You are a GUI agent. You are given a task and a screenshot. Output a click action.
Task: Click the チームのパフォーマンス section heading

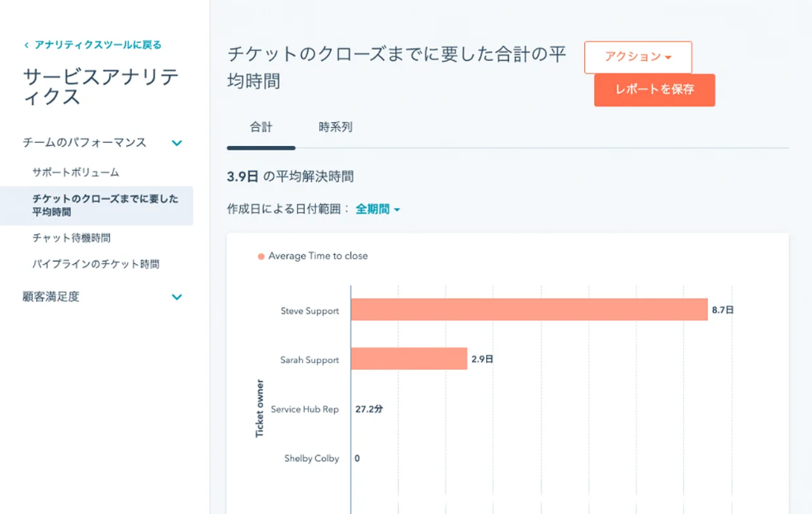pos(84,143)
